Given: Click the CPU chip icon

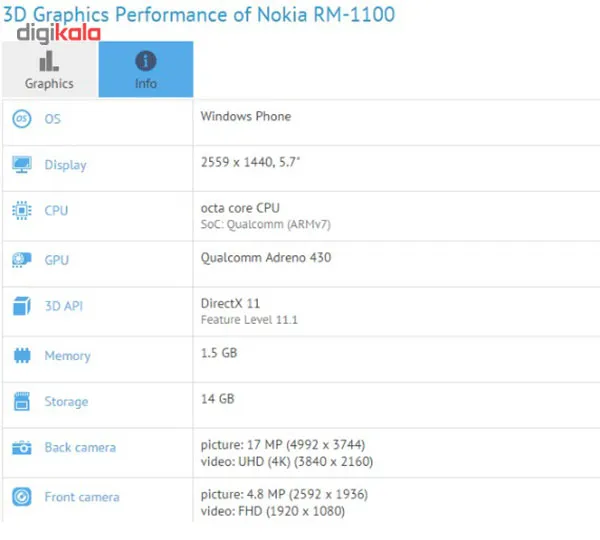Looking at the screenshot, I should 21,211.
